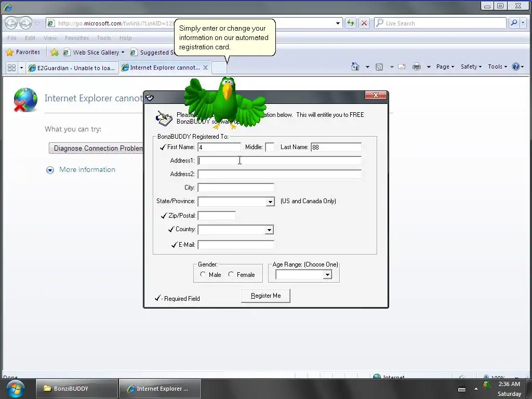Click the BonziBUDDY tray icon
This screenshot has width=532, height=399.
tap(486, 384)
